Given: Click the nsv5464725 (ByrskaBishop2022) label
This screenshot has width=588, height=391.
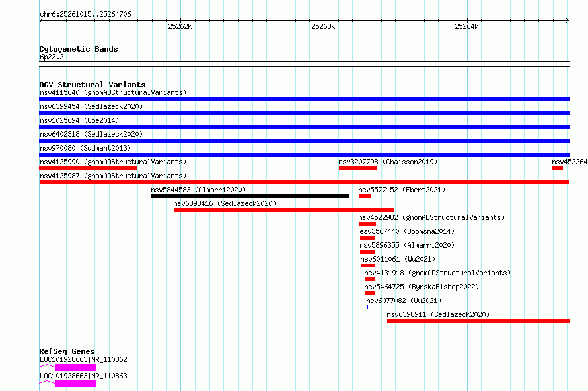Looking at the screenshot, I should coord(422,287).
